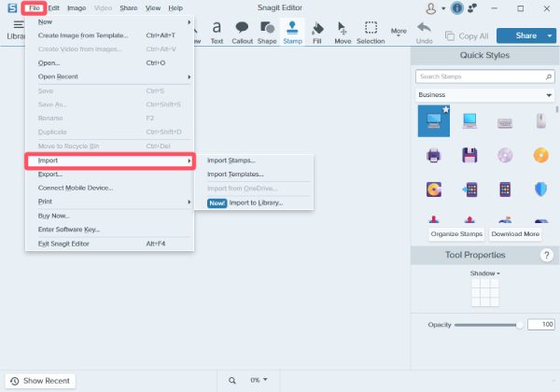Viewport: 560px width, 392px height.
Task: Choose Enter Software Key
Action: [x=109, y=230]
